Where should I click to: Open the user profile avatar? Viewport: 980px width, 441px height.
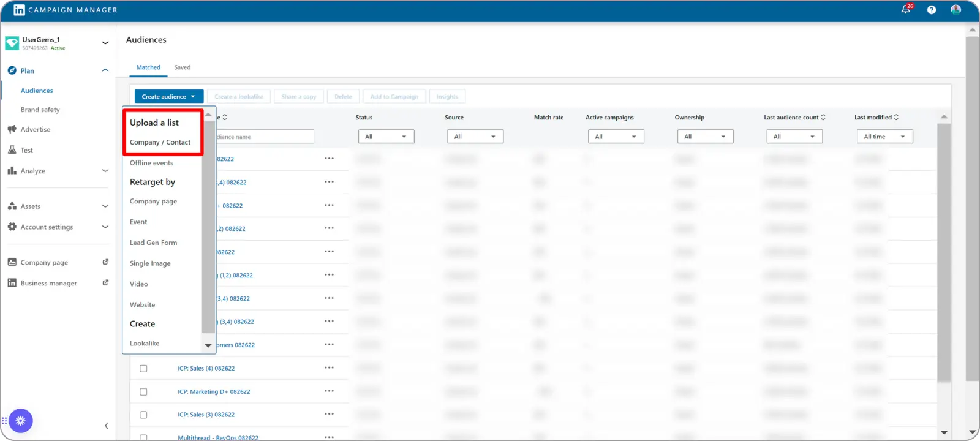[956, 10]
